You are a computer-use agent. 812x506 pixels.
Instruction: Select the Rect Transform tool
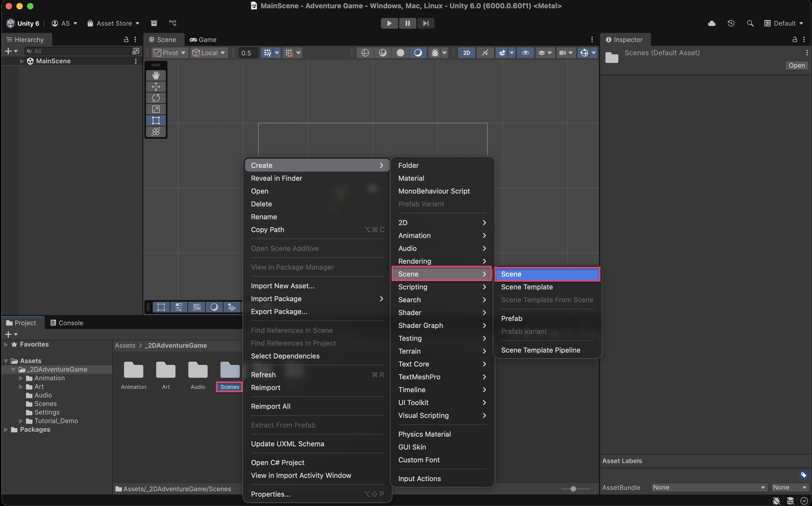(156, 120)
